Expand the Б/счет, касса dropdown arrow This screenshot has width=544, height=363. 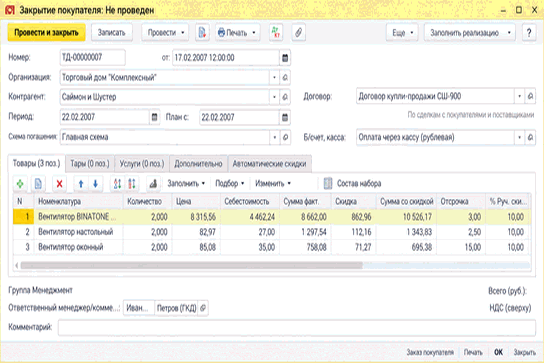coord(519,137)
